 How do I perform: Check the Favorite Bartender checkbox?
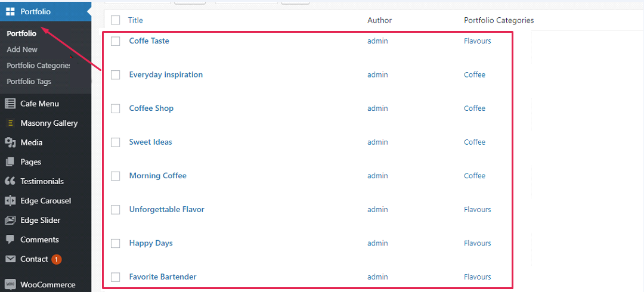116,277
